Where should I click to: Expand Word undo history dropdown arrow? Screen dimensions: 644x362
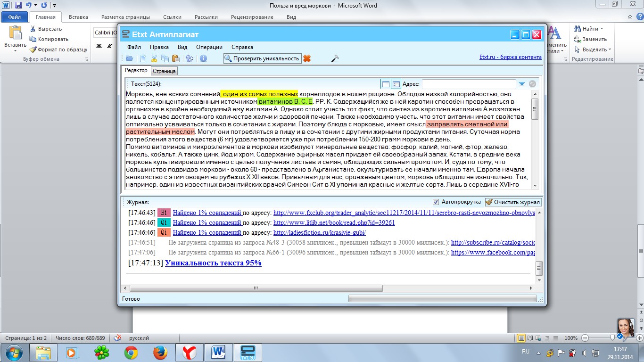(35, 5)
